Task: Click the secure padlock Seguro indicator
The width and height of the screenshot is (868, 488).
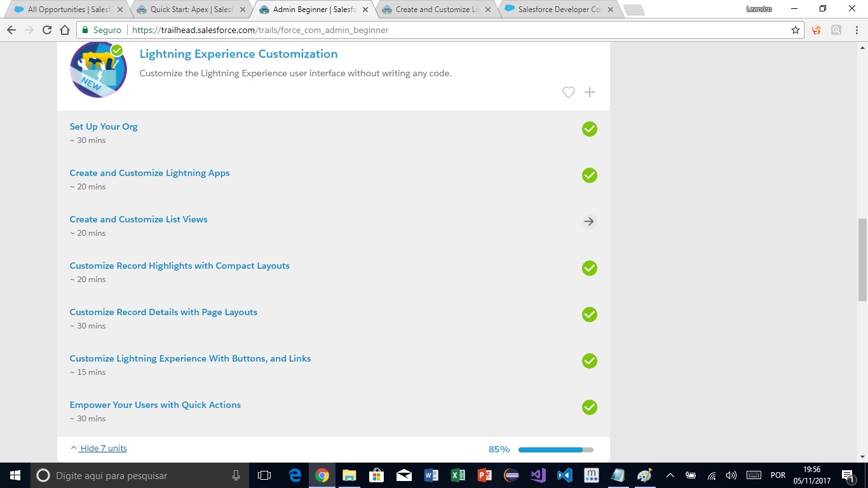Action: tap(102, 30)
